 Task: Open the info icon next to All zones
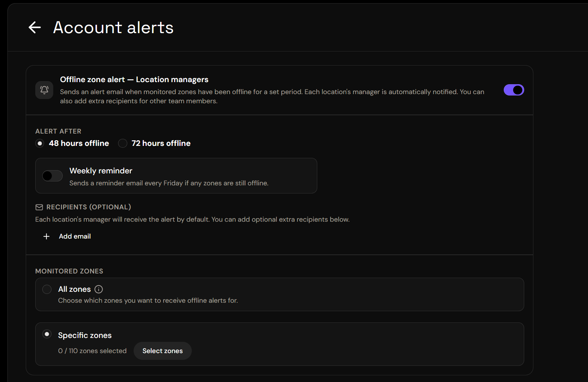click(99, 289)
